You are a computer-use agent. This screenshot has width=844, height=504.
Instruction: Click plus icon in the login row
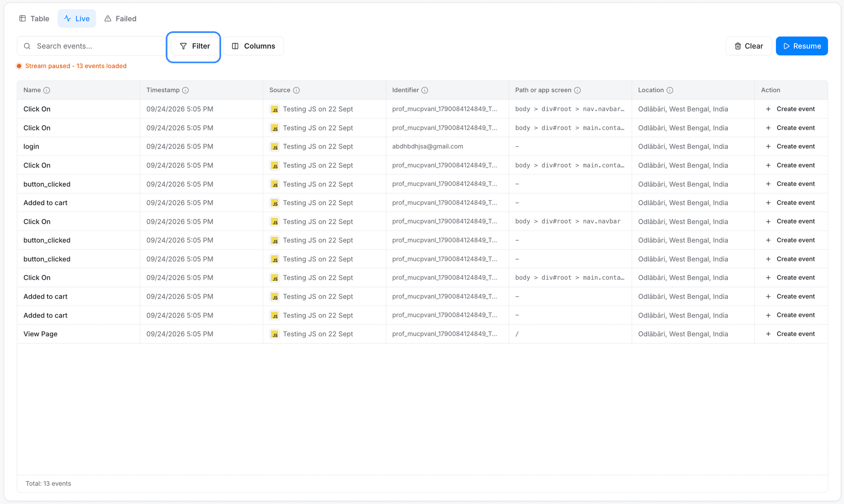[768, 146]
